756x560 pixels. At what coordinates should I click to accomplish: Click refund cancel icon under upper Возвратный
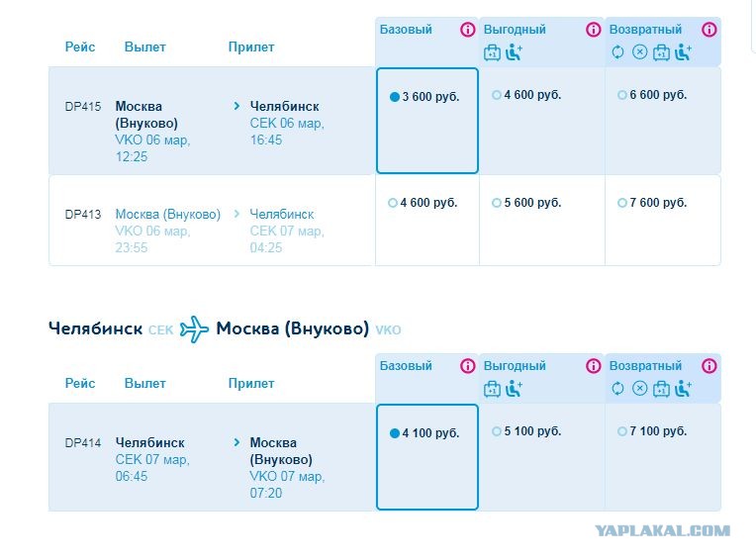coord(639,51)
